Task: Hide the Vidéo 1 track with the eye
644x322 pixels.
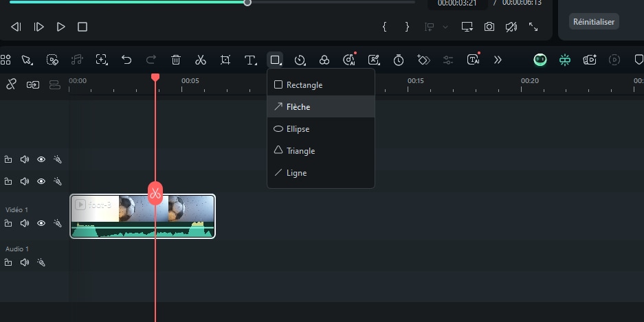Action: 41,223
